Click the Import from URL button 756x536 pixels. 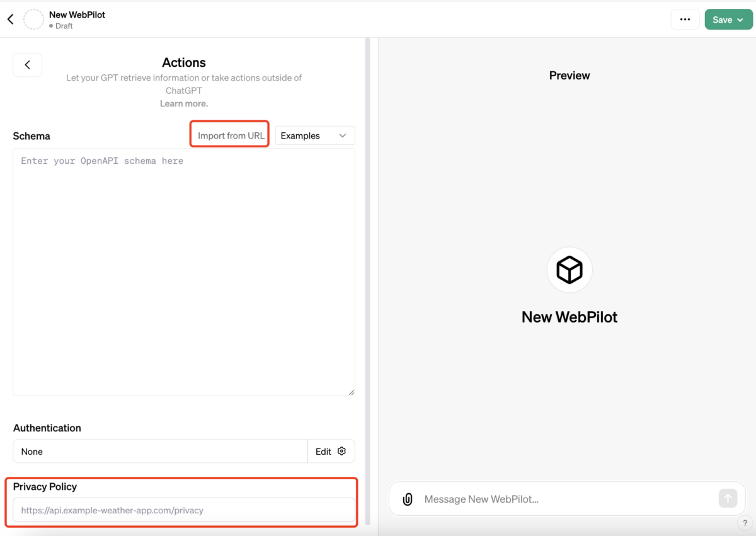[x=231, y=135]
